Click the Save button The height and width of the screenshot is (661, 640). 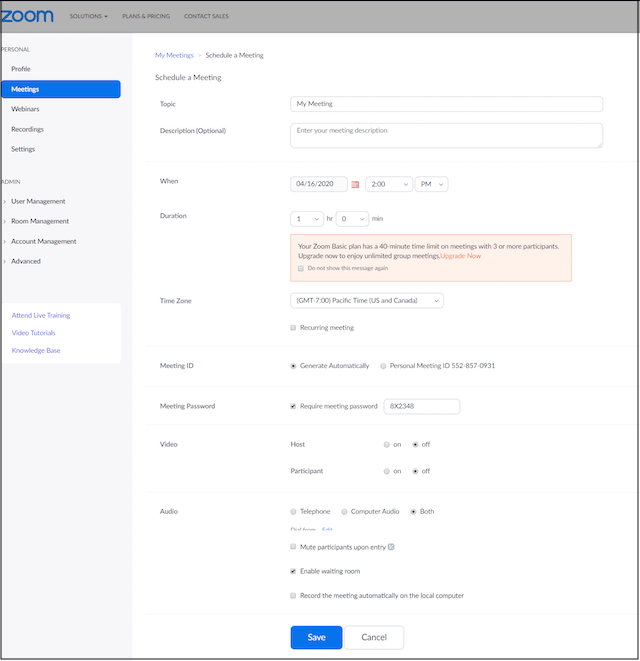click(x=316, y=637)
